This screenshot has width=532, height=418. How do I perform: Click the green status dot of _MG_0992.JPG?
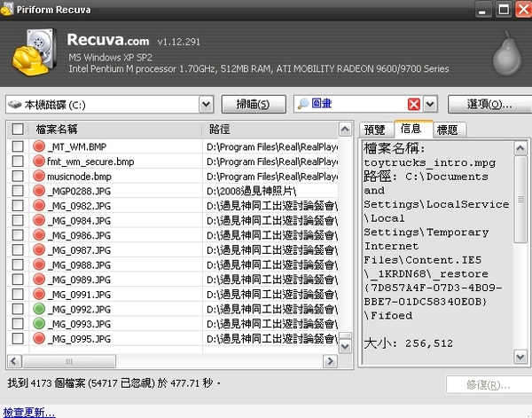tap(39, 309)
